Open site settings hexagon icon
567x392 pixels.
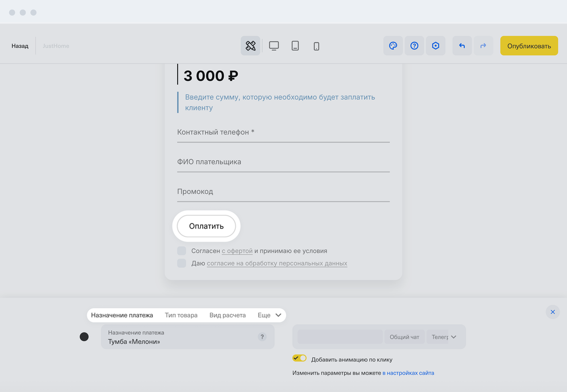coord(436,46)
